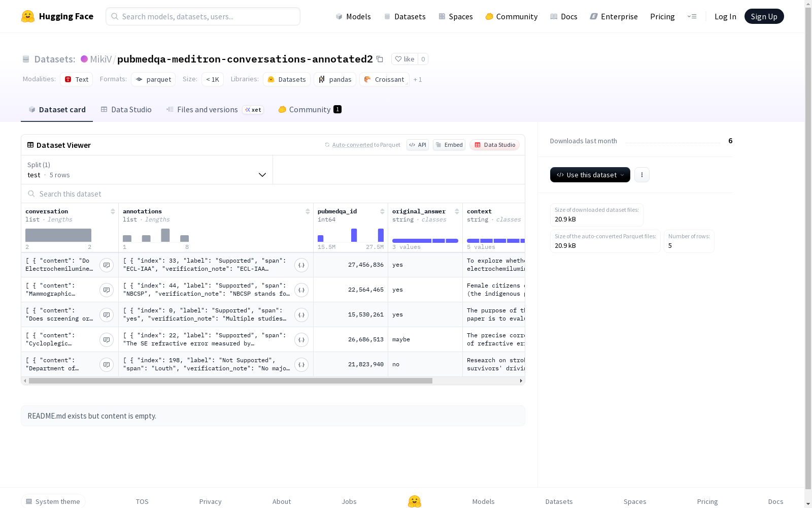Open the API button in Dataset Viewer
812x508 pixels.
[418, 145]
